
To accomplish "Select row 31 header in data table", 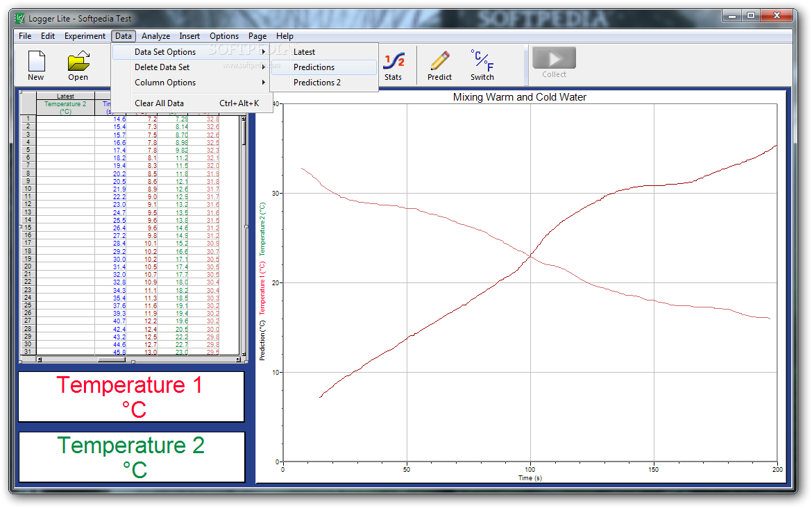I will 28,352.
